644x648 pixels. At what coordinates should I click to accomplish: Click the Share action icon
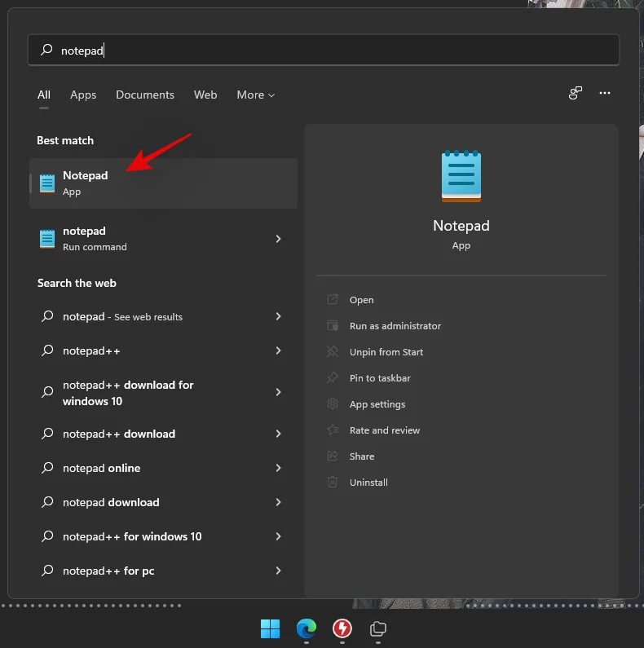[x=333, y=456]
